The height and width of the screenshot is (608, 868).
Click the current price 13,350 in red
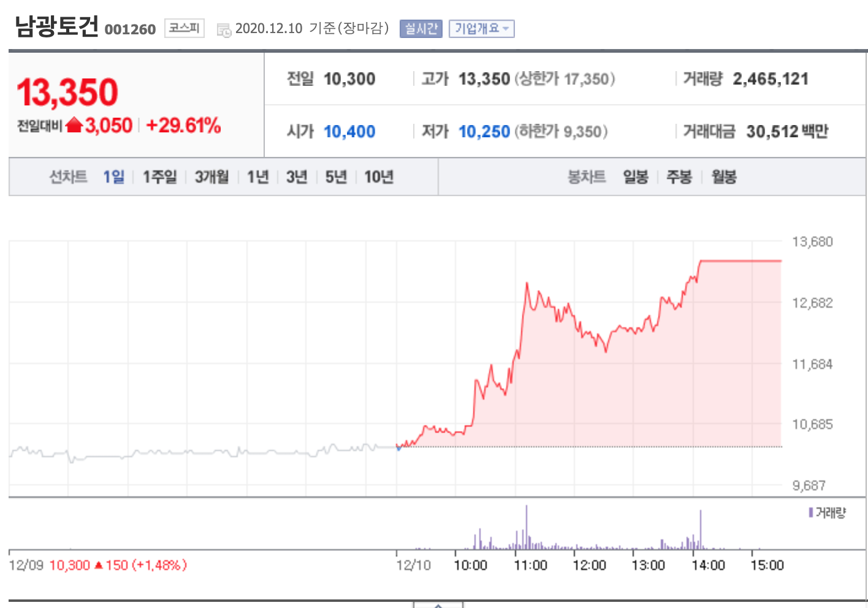tap(67, 93)
